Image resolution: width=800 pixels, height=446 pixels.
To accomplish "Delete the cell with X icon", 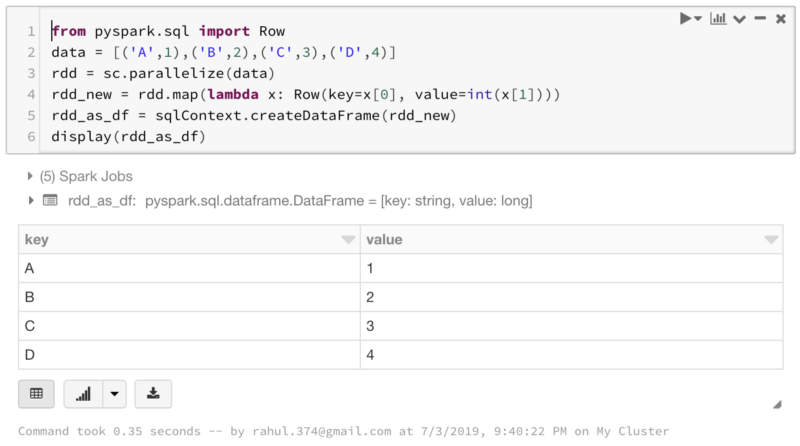I will [781, 19].
